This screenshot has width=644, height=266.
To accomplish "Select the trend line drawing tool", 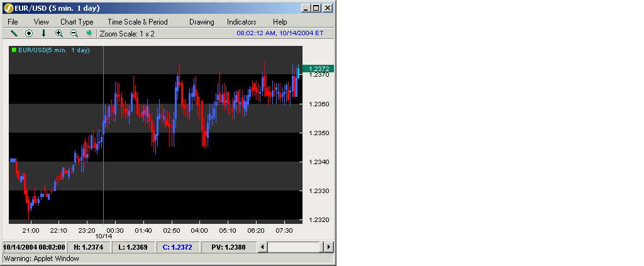I will [14, 34].
